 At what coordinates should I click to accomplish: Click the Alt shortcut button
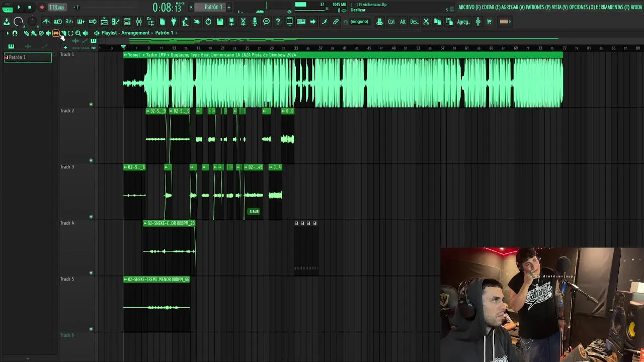[x=403, y=22]
